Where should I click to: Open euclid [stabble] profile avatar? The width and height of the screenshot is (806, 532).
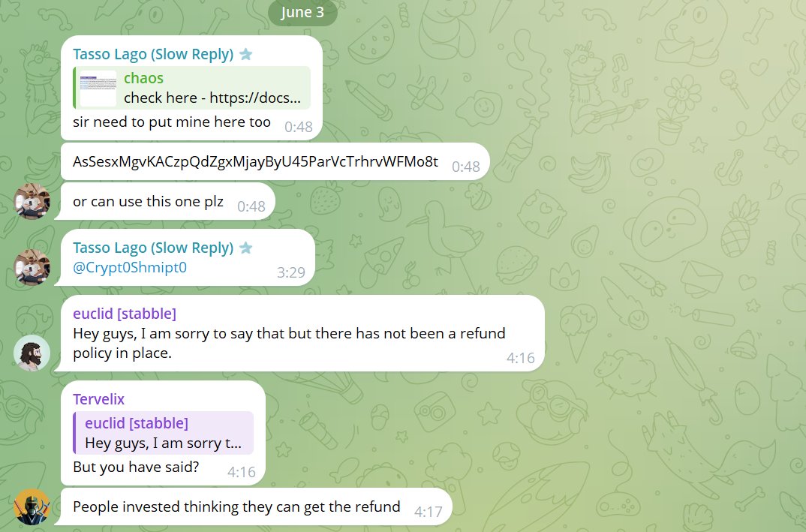point(32,353)
